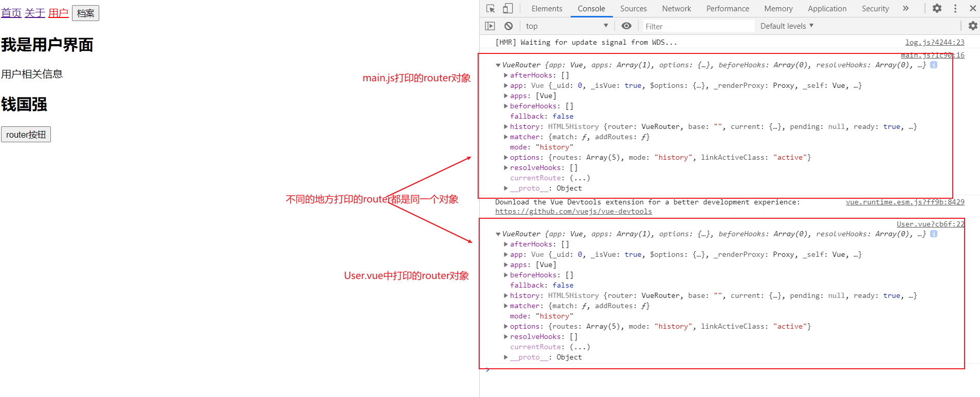This screenshot has height=397, width=980.
Task: Go to the 关于 page link
Action: coord(35,13)
